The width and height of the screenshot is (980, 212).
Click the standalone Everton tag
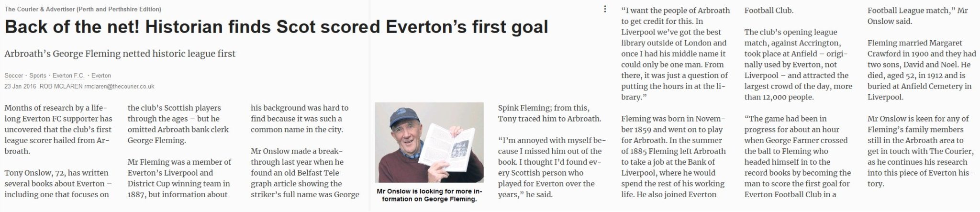pyautogui.click(x=101, y=76)
